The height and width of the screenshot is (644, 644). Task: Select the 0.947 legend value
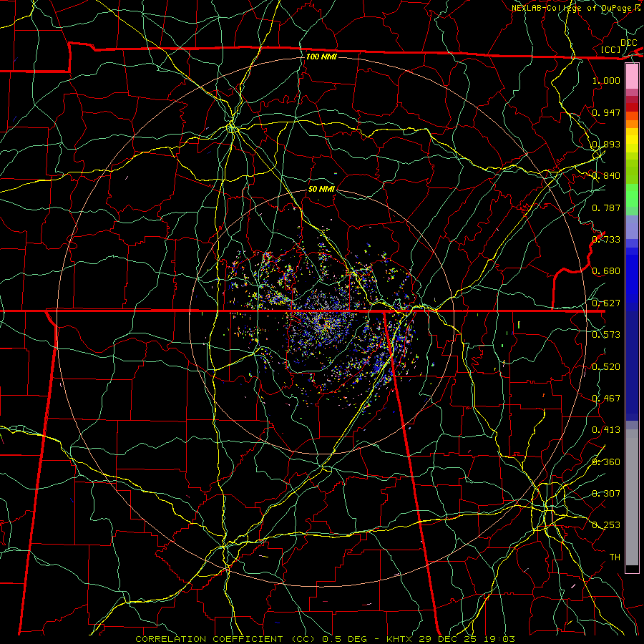coord(606,112)
